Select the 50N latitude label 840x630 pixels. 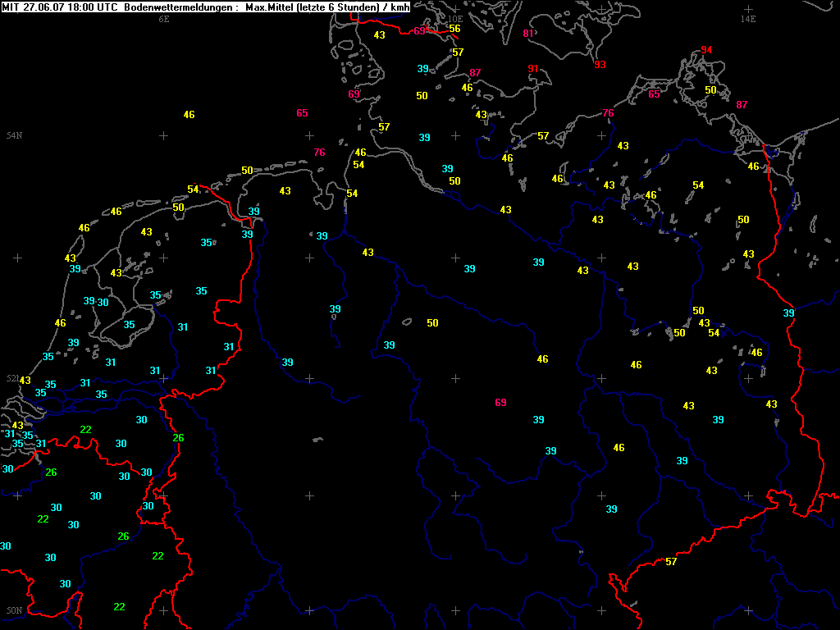point(14,610)
